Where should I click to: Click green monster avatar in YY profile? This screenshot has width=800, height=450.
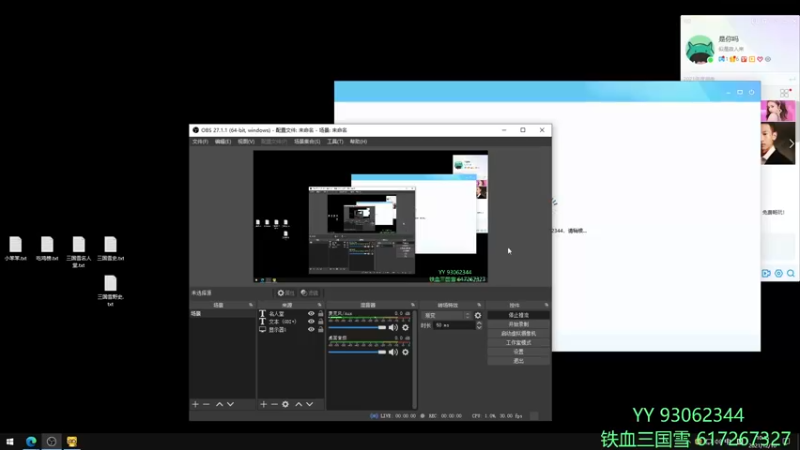pos(699,49)
